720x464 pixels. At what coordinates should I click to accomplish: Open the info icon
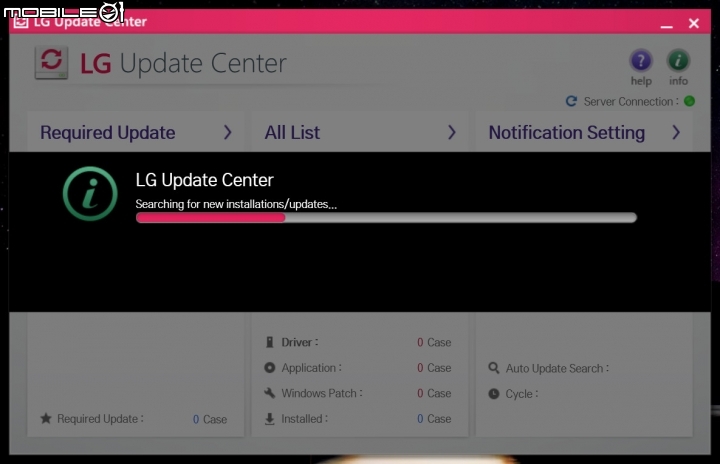pyautogui.click(x=678, y=61)
